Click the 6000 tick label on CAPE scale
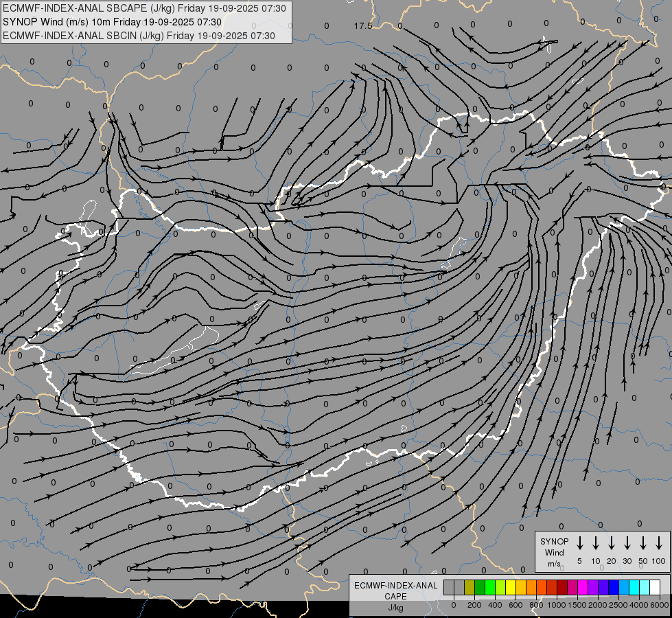The image size is (672, 618). coord(659,605)
